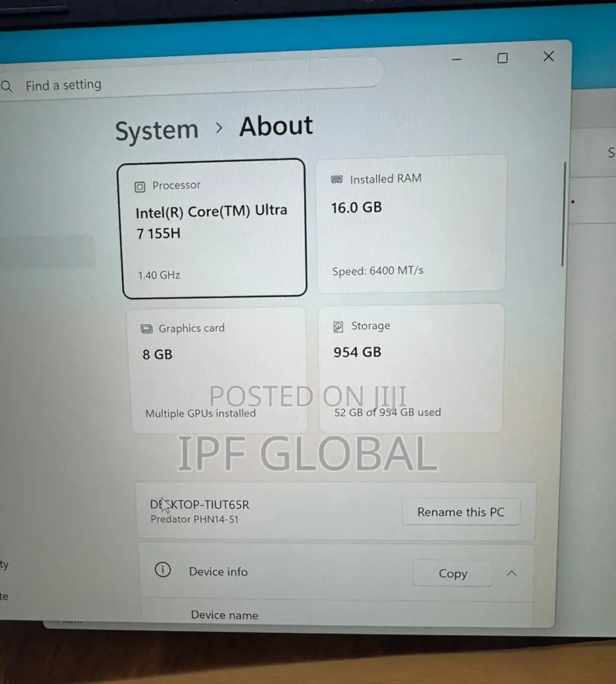Image resolution: width=616 pixels, height=684 pixels.
Task: Click the Device info circle icon
Action: point(163,570)
